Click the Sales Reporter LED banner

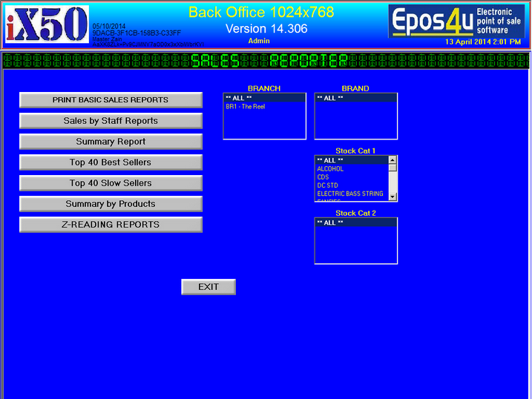(266, 61)
